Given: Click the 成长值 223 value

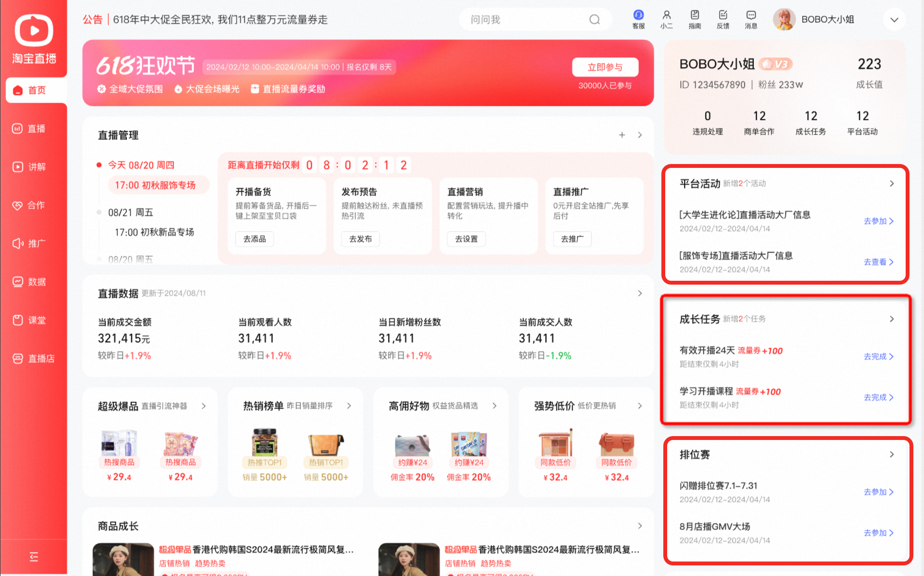Looking at the screenshot, I should pos(869,64).
